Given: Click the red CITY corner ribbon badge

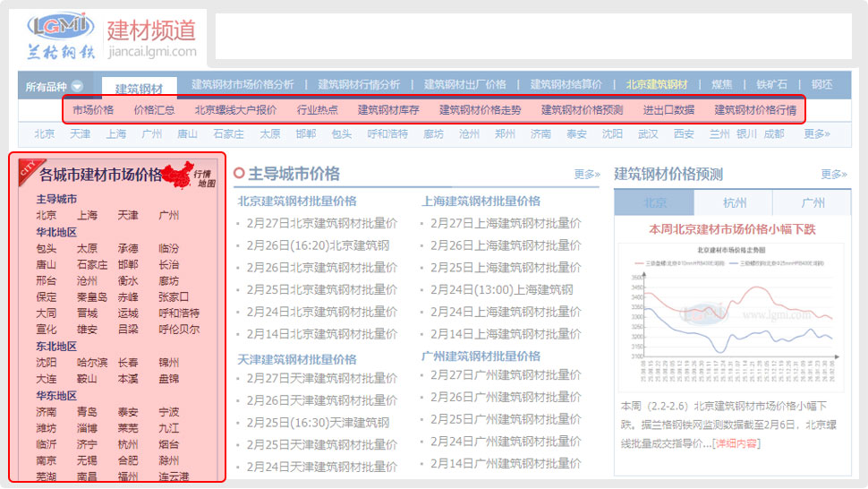Looking at the screenshot, I should [x=28, y=168].
